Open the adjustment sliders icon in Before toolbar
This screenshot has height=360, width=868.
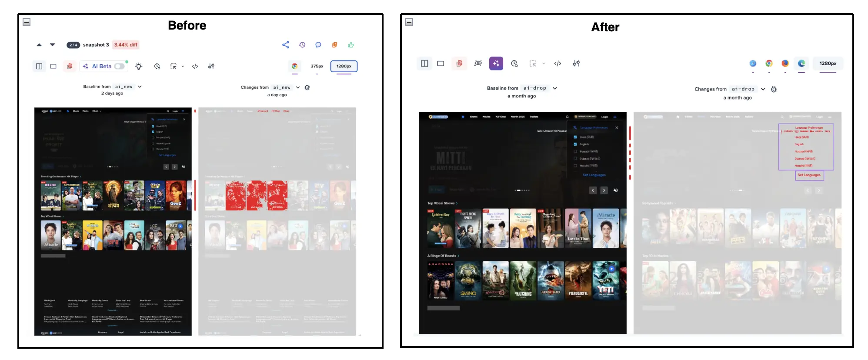pyautogui.click(x=211, y=66)
